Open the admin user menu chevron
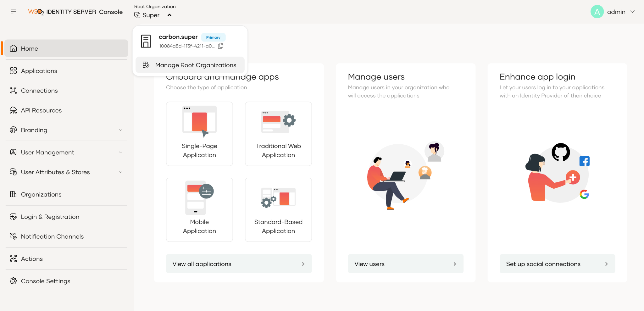Image resolution: width=644 pixels, height=311 pixels. pyautogui.click(x=632, y=12)
